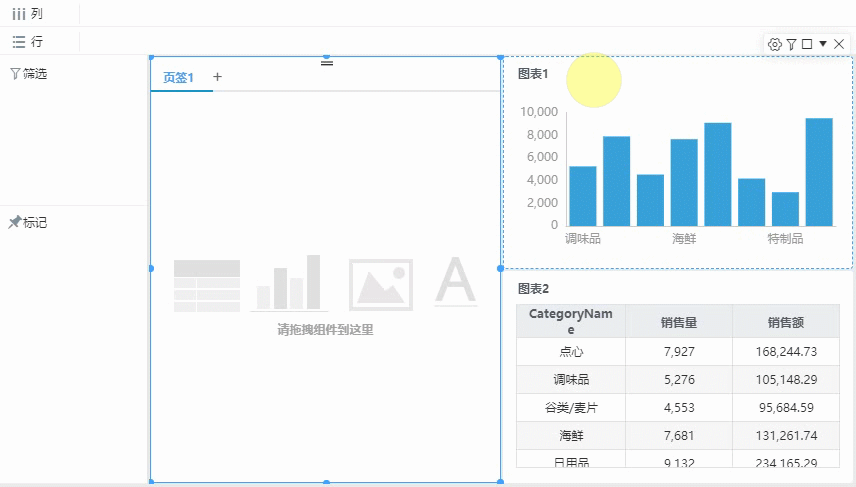Click the 列 columns shelf label
Screen dimensions: 856x487
(36, 14)
